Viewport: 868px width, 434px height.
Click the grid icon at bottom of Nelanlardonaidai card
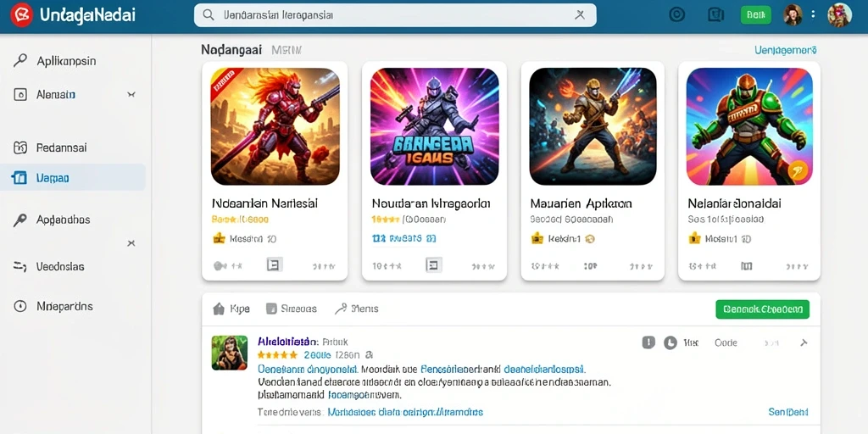(x=747, y=266)
